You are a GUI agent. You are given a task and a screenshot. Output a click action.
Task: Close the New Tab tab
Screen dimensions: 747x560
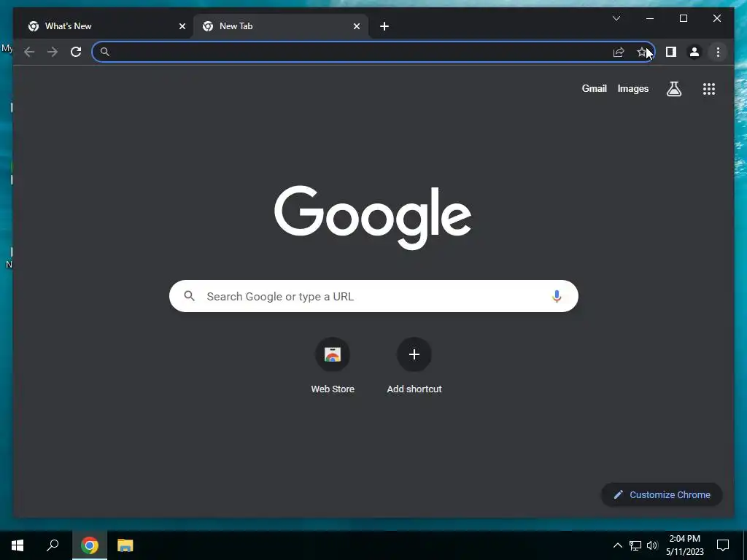[356, 26]
